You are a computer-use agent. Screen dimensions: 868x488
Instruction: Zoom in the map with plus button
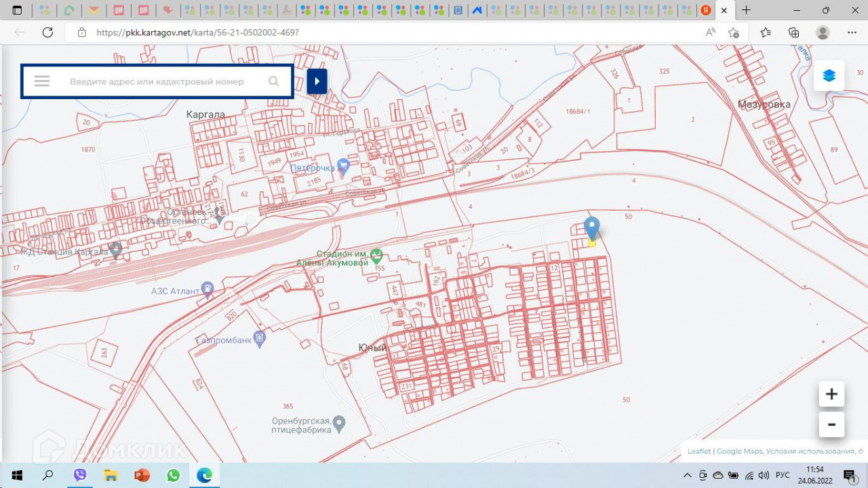pos(831,394)
